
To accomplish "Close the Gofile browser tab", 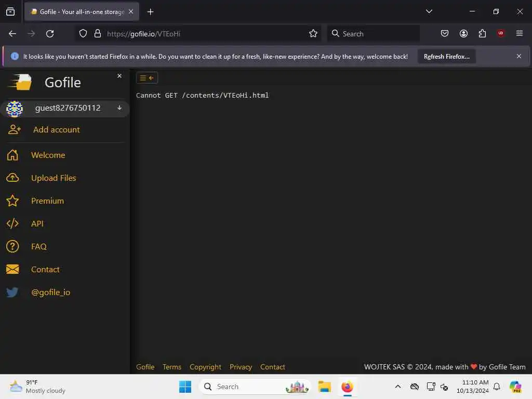I will [x=131, y=12].
